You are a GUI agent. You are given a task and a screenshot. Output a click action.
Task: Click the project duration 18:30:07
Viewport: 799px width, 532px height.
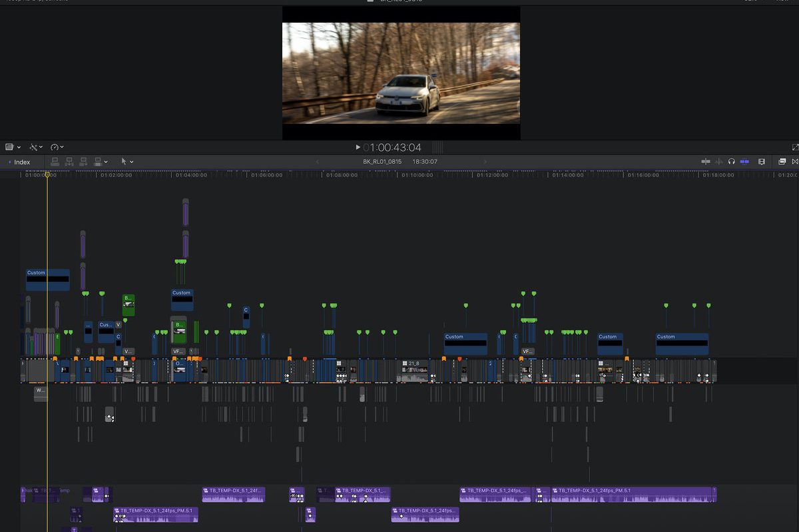click(425, 162)
